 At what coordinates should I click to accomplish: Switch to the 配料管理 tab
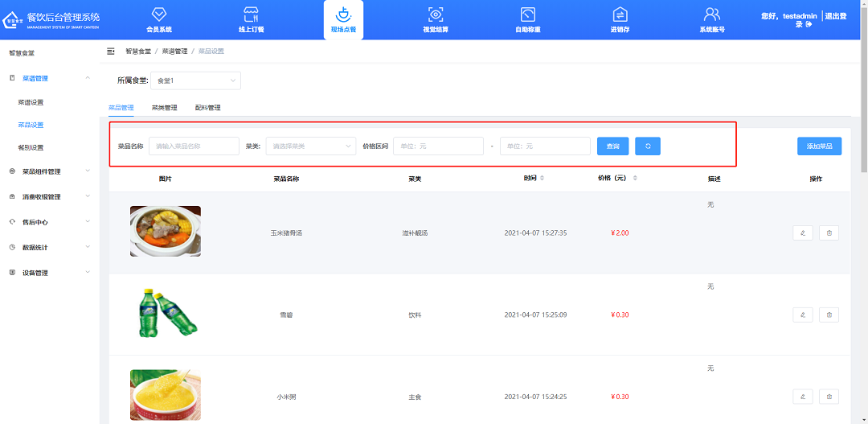(207, 107)
